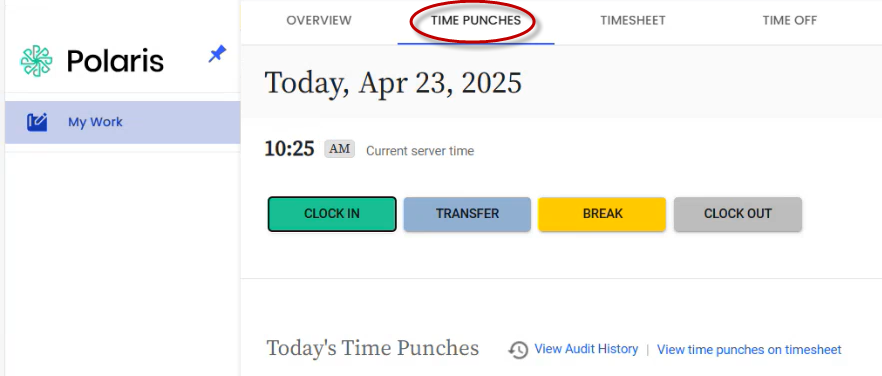Viewport: 882px width, 376px height.
Task: Click the Transfer button
Action: 467,214
